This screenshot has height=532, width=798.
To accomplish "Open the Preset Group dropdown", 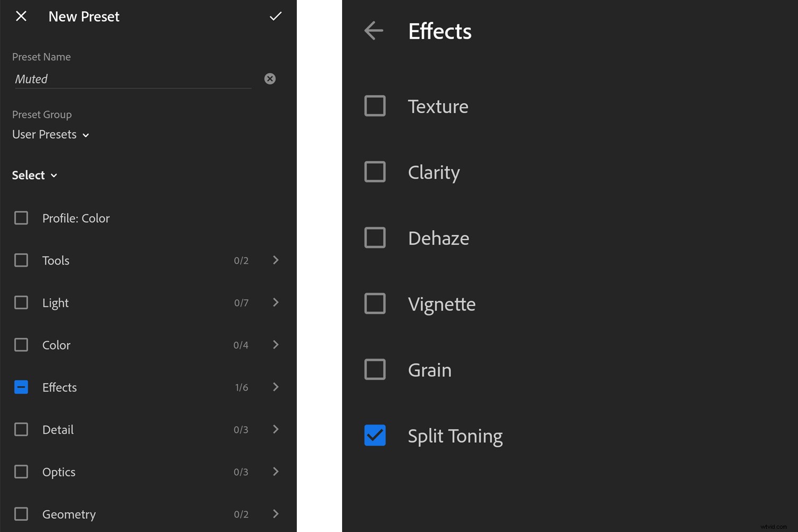I will point(51,134).
